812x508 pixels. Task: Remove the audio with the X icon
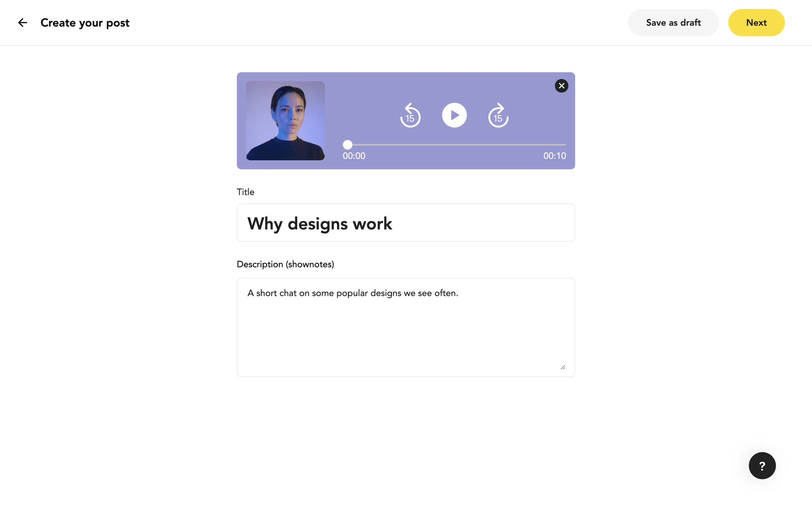561,86
